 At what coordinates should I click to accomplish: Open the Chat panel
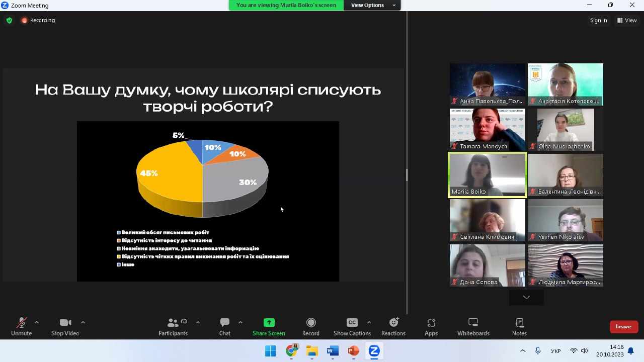tap(225, 326)
